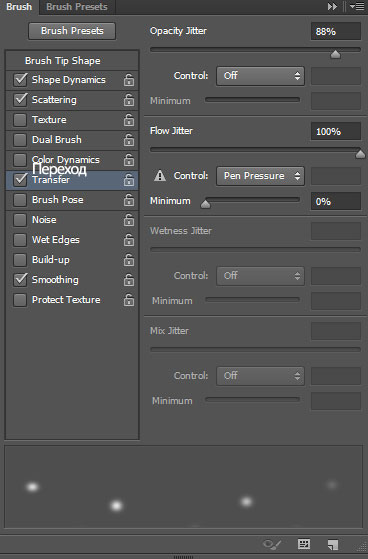Click the panel resize grip corner
The width and height of the screenshot is (368, 559).
362,547
